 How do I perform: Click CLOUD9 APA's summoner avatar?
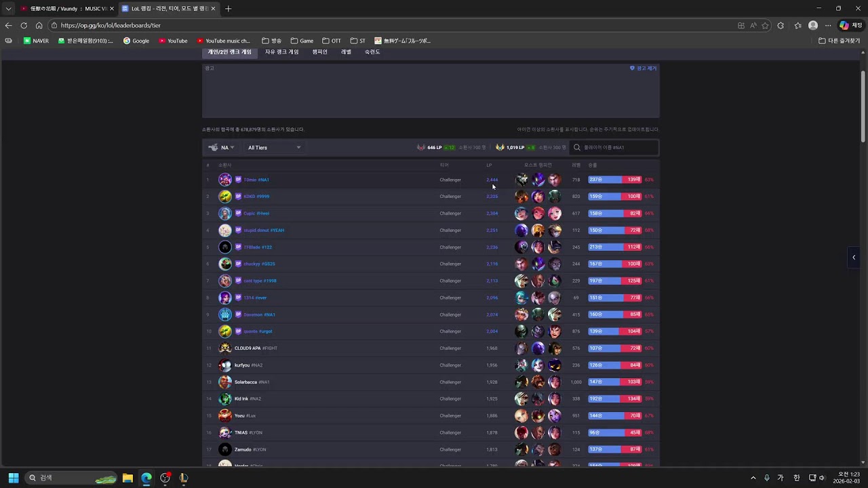225,348
